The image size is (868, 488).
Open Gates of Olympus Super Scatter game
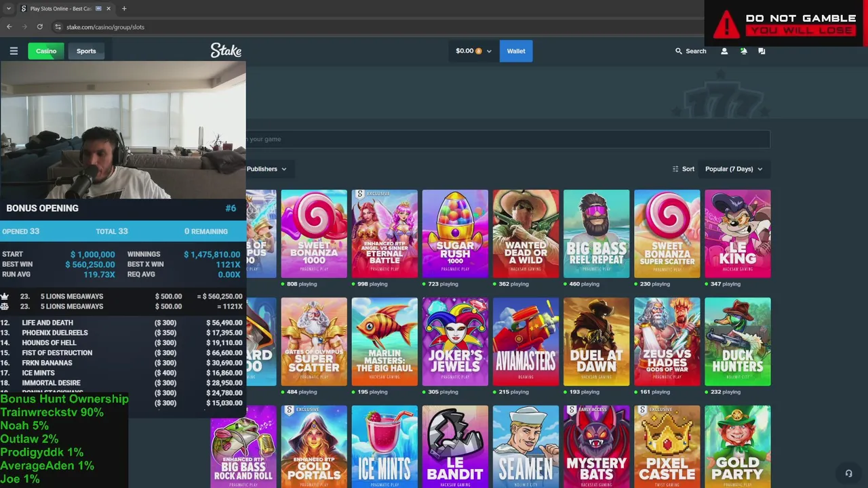[x=314, y=342]
